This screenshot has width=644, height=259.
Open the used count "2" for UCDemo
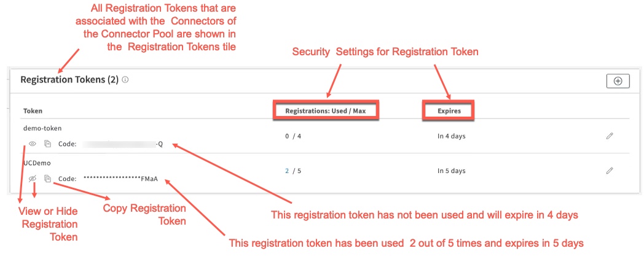(x=287, y=171)
